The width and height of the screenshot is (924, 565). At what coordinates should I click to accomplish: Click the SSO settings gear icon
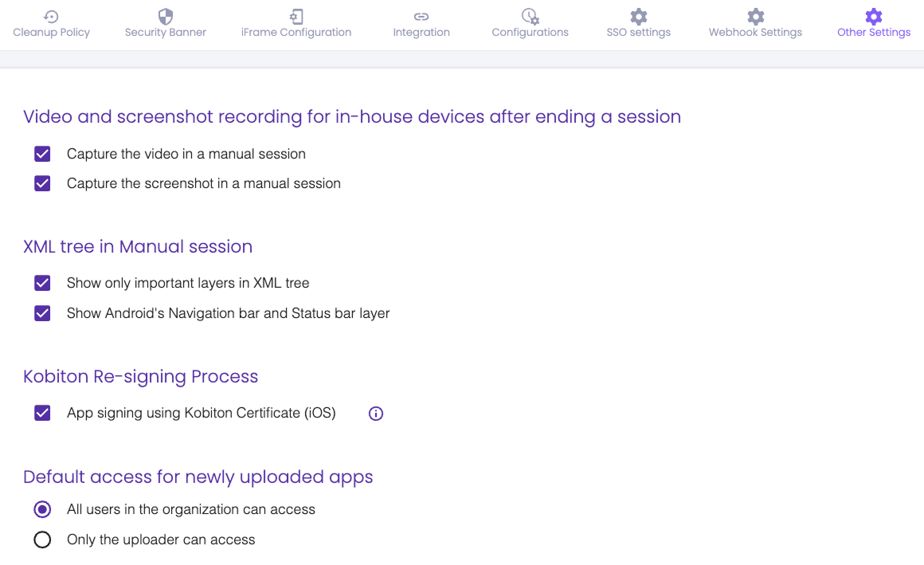tap(638, 14)
